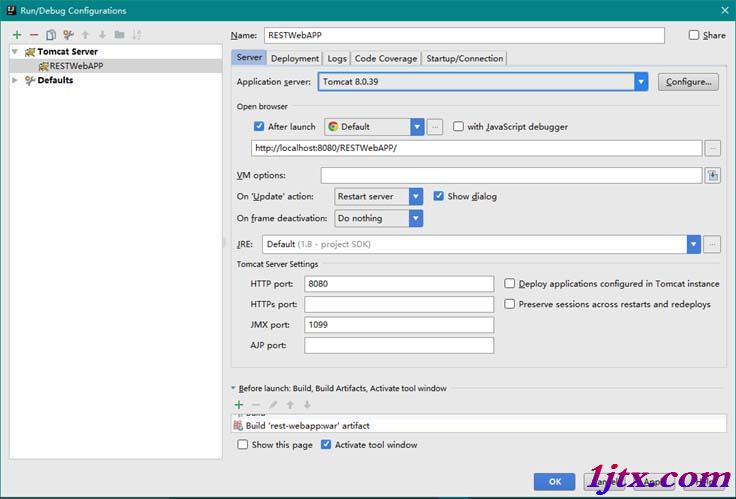Sort configurations using the sort icon
The width and height of the screenshot is (736, 499).
coord(137,35)
